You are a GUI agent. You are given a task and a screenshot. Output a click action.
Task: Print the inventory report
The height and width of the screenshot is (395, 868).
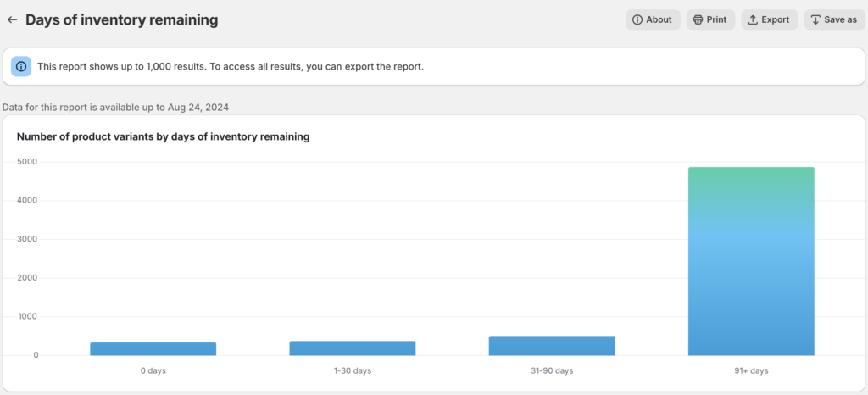point(711,19)
